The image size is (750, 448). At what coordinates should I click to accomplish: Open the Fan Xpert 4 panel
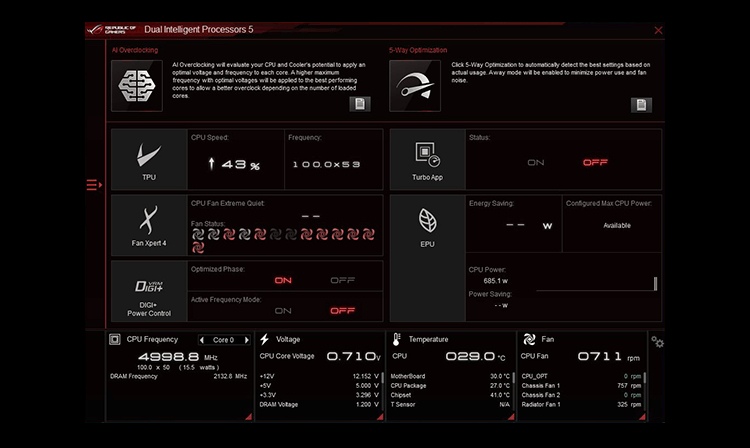pyautogui.click(x=149, y=225)
